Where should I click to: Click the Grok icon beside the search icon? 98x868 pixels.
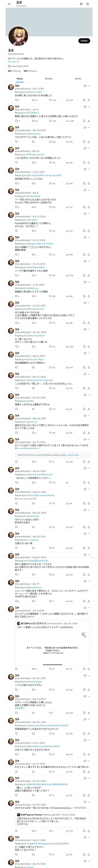tap(81, 4)
